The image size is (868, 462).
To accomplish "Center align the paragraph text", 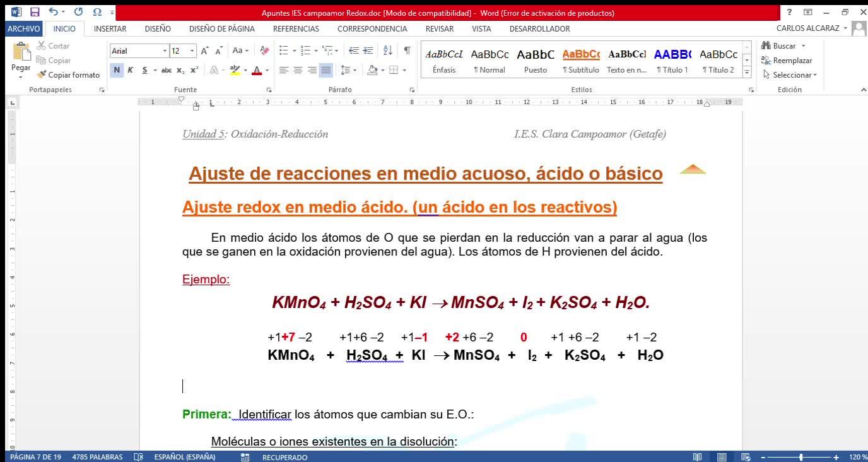I will click(x=298, y=70).
